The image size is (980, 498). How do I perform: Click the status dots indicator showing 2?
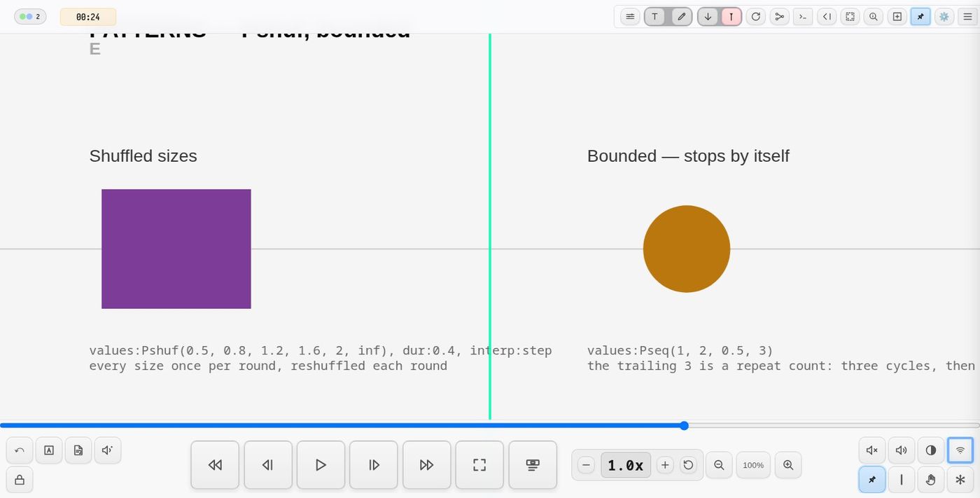click(x=30, y=17)
